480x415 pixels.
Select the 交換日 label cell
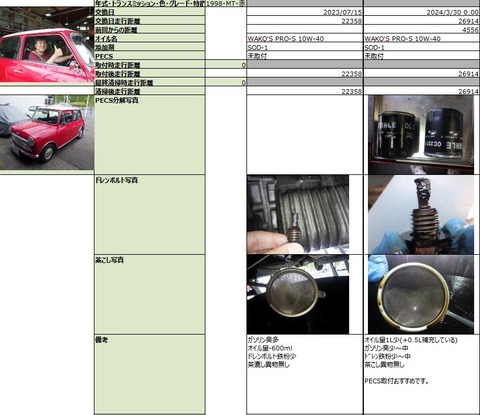tap(150, 12)
